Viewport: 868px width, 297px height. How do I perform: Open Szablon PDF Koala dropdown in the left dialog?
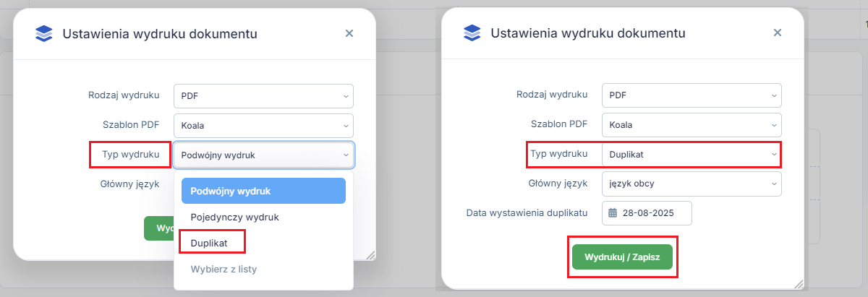coord(263,126)
